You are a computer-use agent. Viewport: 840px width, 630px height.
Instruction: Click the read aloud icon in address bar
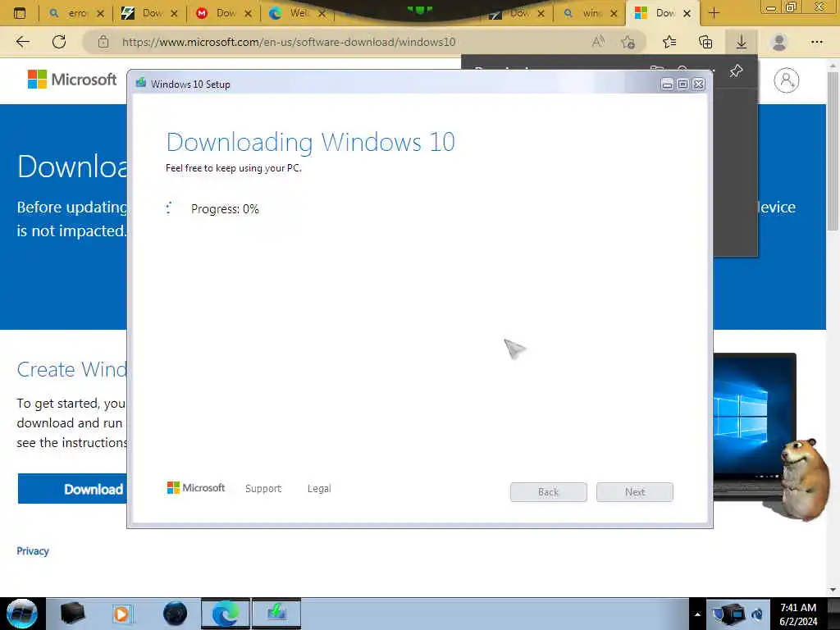tap(598, 42)
